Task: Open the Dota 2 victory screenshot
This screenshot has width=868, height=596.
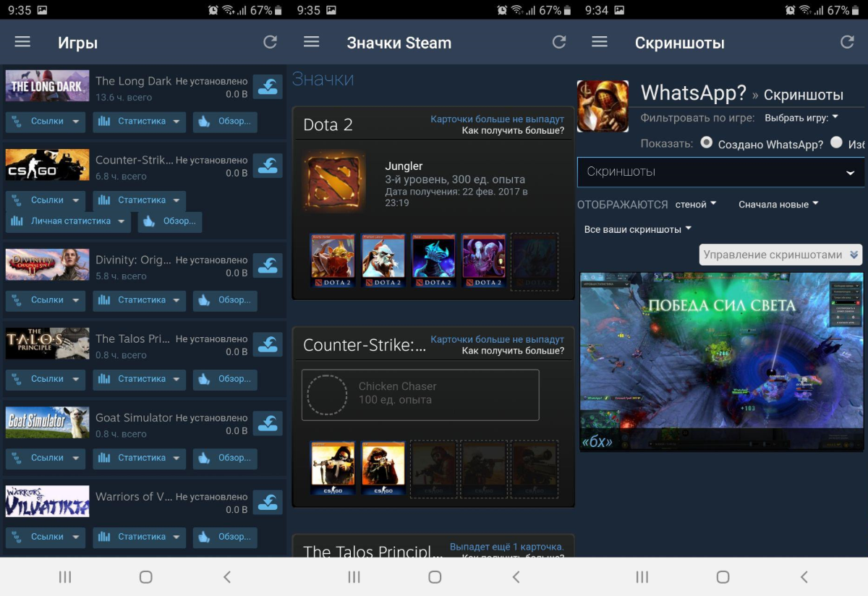Action: tap(721, 362)
